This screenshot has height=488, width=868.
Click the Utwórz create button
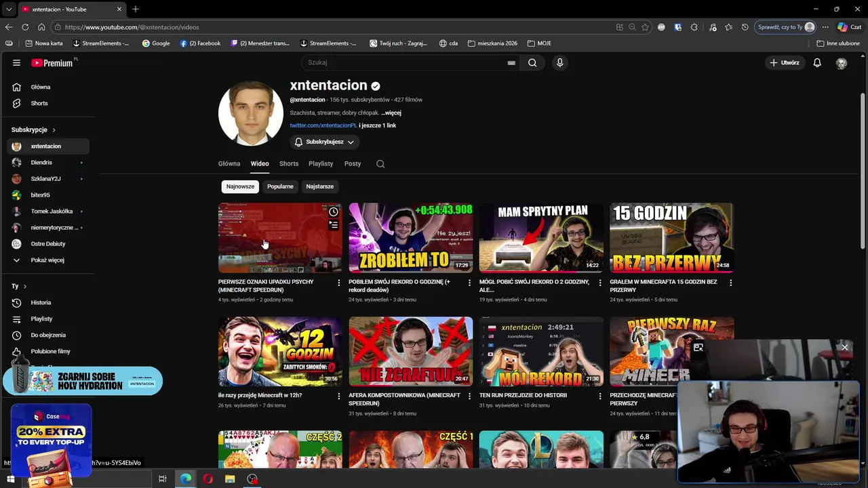coord(784,62)
